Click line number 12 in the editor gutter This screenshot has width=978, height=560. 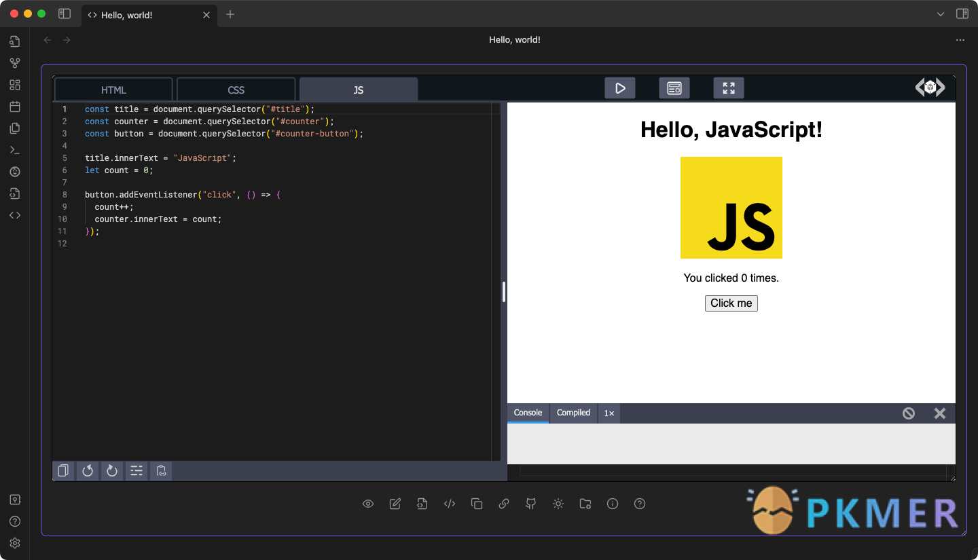(62, 244)
